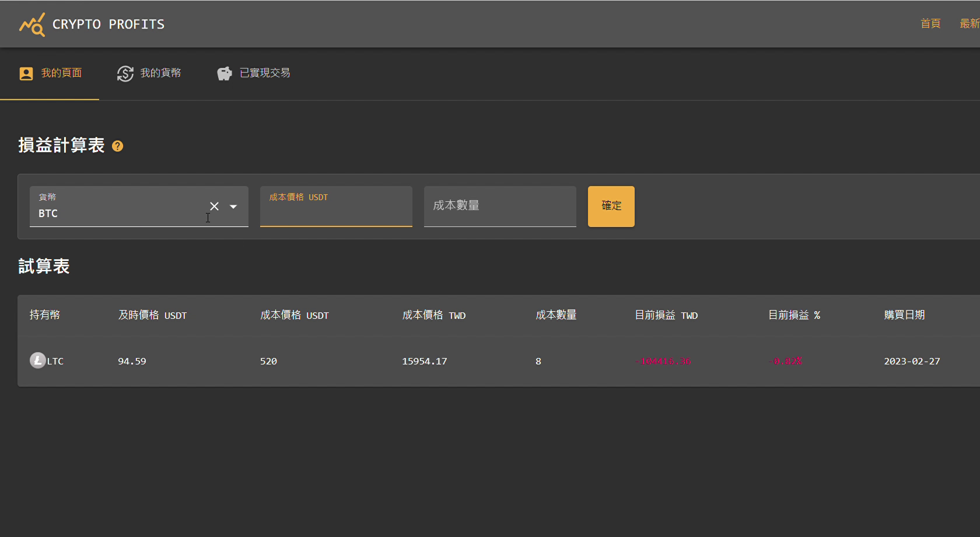Click the 目前損益 TWD column header
This screenshot has width=980, height=537.
pos(666,315)
